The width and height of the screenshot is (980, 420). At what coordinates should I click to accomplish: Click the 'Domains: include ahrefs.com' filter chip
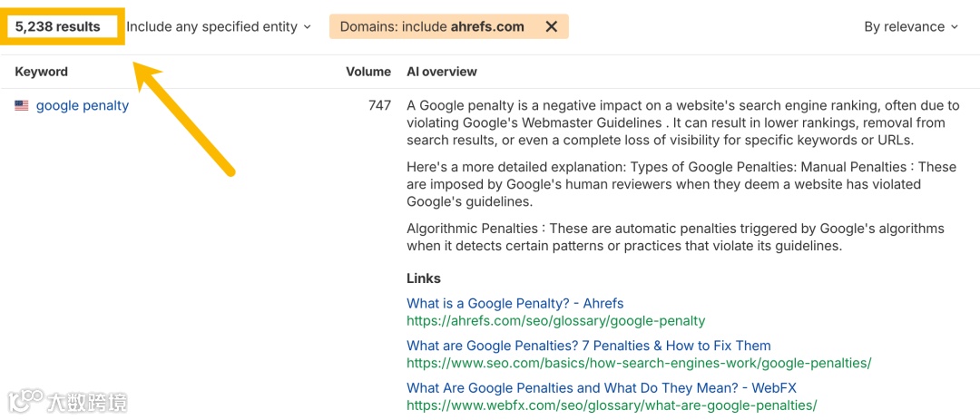coord(432,27)
